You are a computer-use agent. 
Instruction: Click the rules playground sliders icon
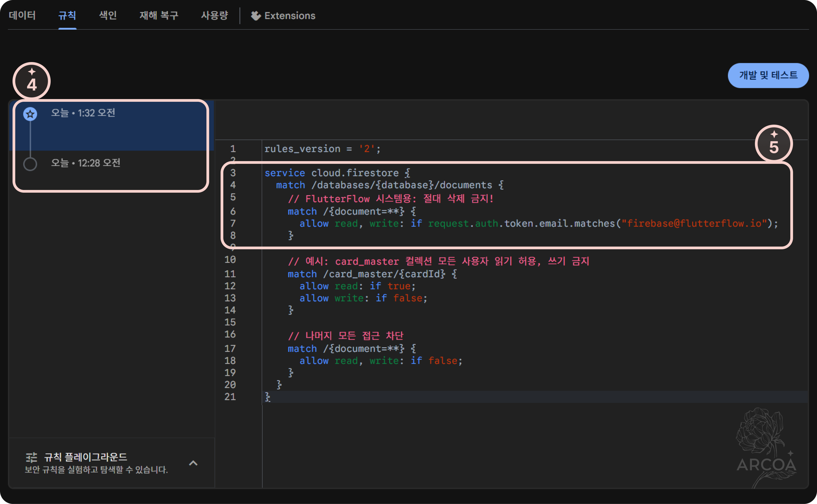coord(31,457)
